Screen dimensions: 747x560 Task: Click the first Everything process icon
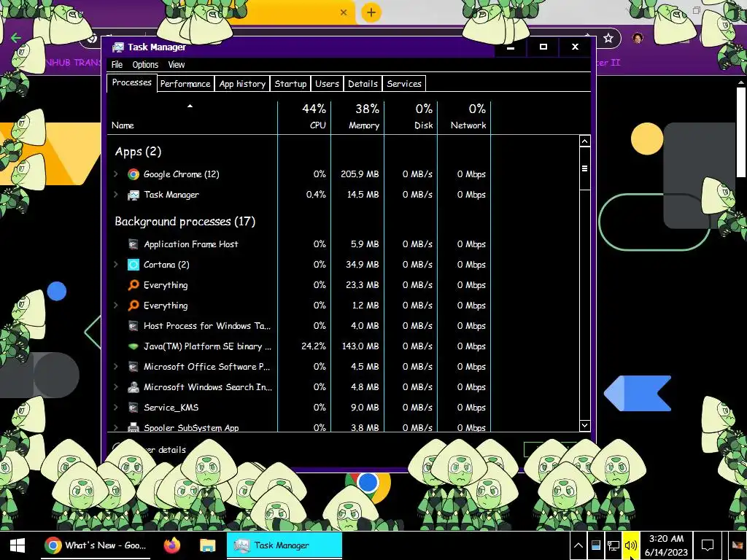point(133,285)
